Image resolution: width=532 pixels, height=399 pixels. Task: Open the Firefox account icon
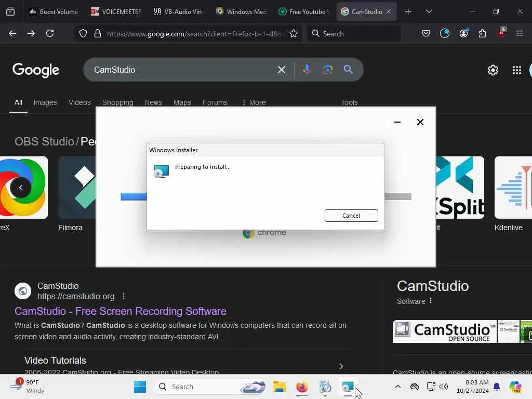(x=463, y=33)
